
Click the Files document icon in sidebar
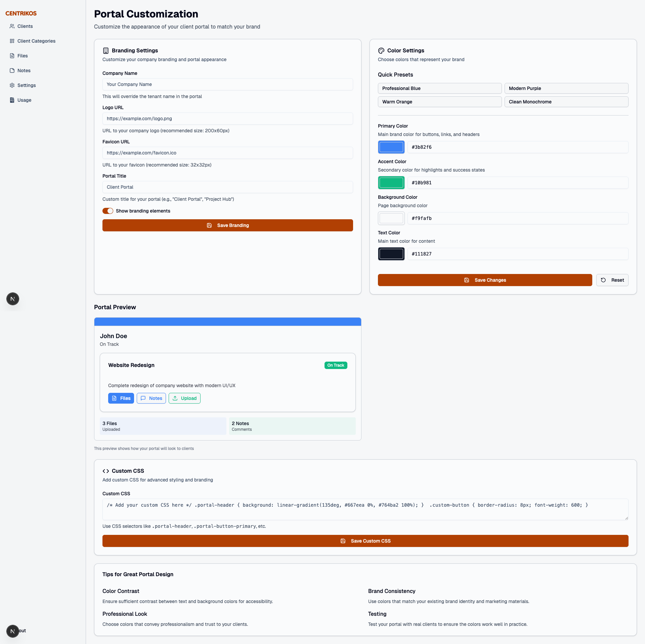click(12, 56)
